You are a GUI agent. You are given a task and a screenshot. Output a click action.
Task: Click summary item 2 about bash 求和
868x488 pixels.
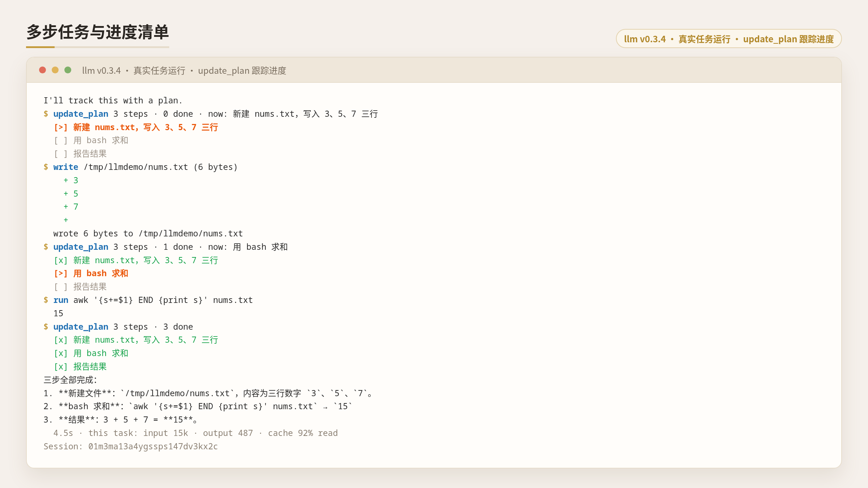pyautogui.click(x=198, y=406)
